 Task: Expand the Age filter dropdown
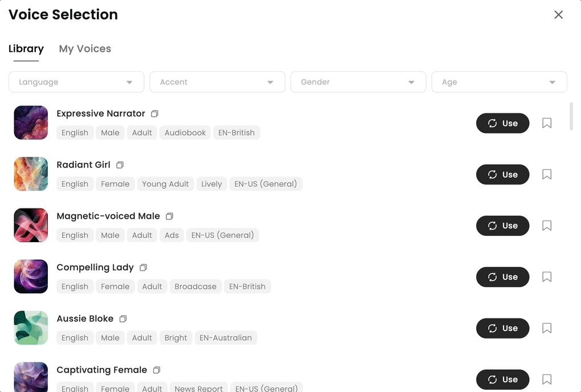coord(499,82)
